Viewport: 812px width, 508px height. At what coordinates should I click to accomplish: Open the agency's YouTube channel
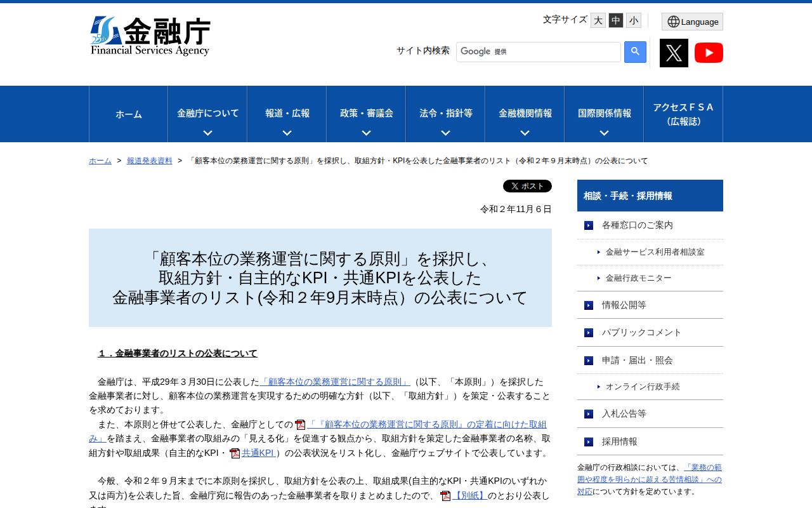709,53
